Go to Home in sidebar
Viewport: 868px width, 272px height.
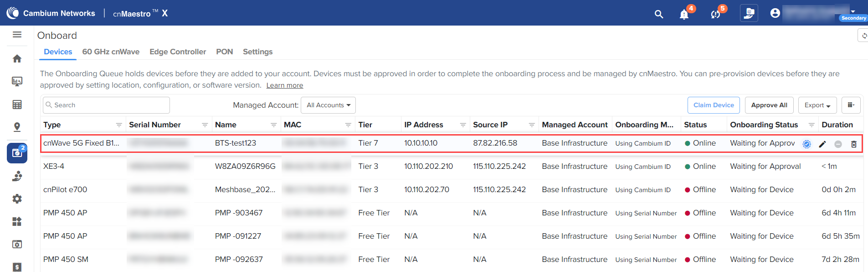pyautogui.click(x=17, y=58)
